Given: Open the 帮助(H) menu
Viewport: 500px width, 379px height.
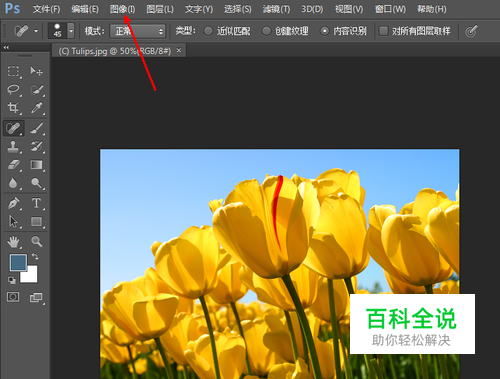Looking at the screenshot, I should [432, 9].
